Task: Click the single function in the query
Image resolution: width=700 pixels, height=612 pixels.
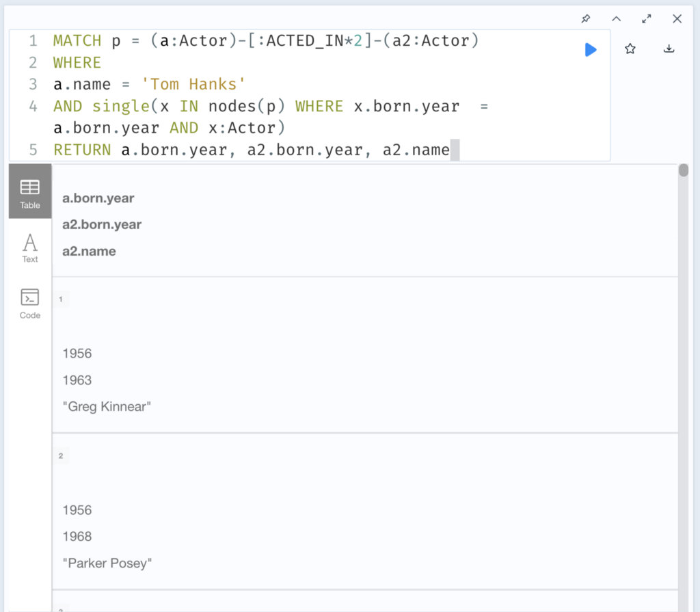Action: pos(121,106)
